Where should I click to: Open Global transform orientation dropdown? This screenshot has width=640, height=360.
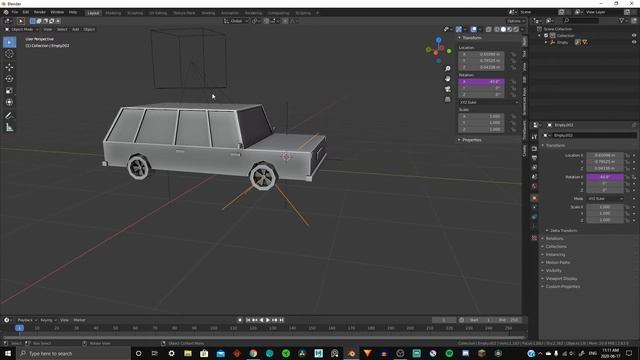tap(236, 21)
